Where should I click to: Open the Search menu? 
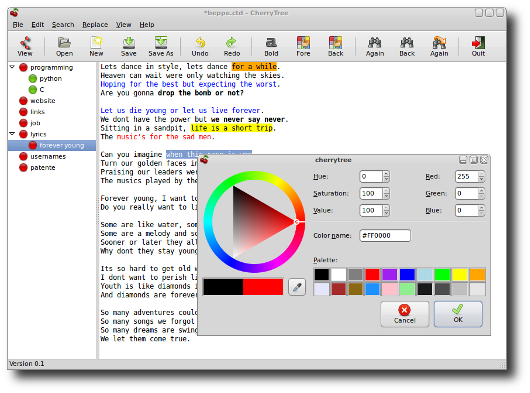tap(63, 25)
